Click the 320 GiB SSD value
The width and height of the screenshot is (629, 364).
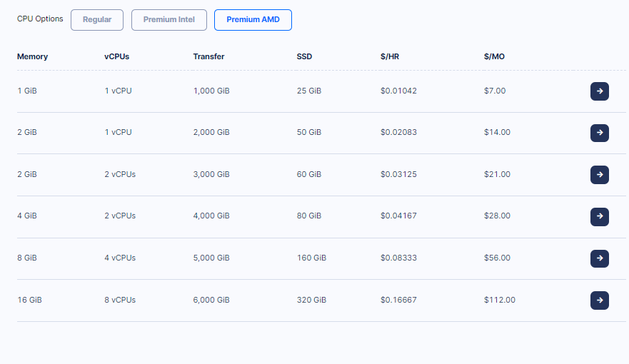[312, 300]
